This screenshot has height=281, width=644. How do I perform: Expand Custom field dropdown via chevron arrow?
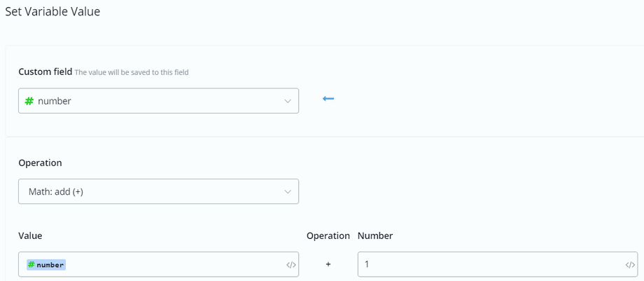point(288,101)
